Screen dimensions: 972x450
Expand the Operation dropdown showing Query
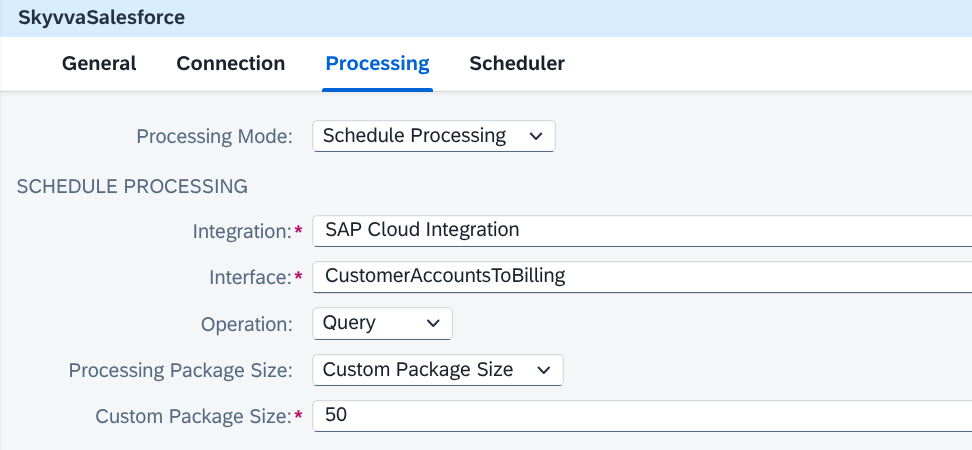point(382,324)
